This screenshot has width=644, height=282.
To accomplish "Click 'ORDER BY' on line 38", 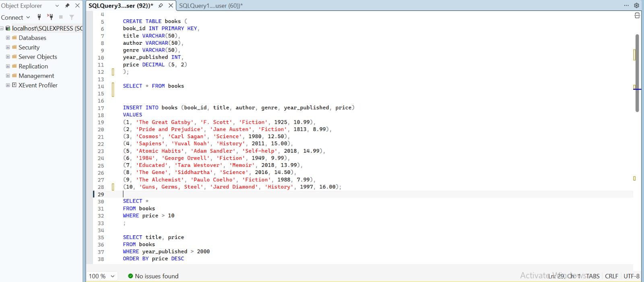I will pyautogui.click(x=136, y=259).
